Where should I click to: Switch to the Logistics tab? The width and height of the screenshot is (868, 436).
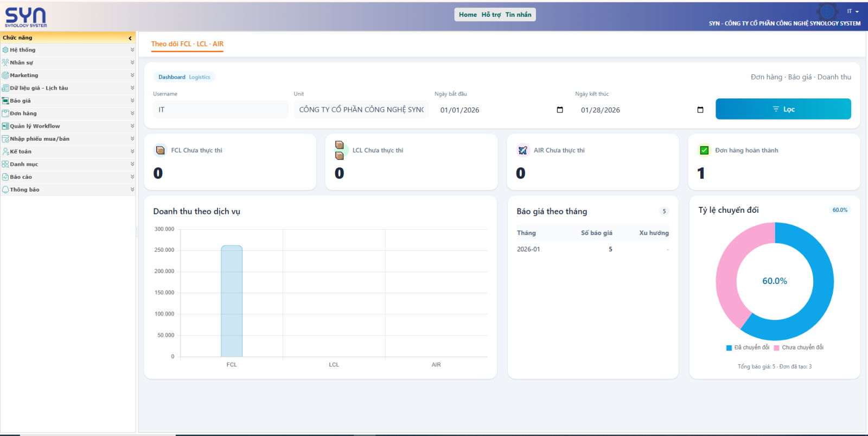(x=199, y=77)
